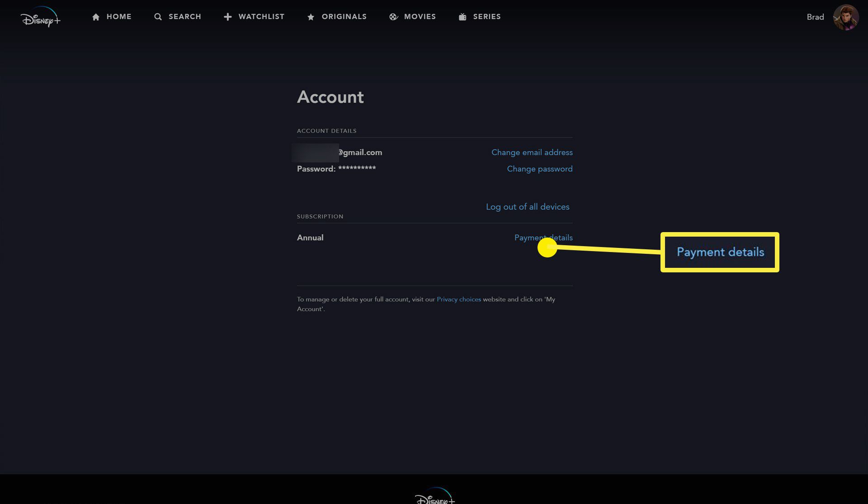
Task: Open Brad's profile avatar menu
Action: tap(845, 17)
